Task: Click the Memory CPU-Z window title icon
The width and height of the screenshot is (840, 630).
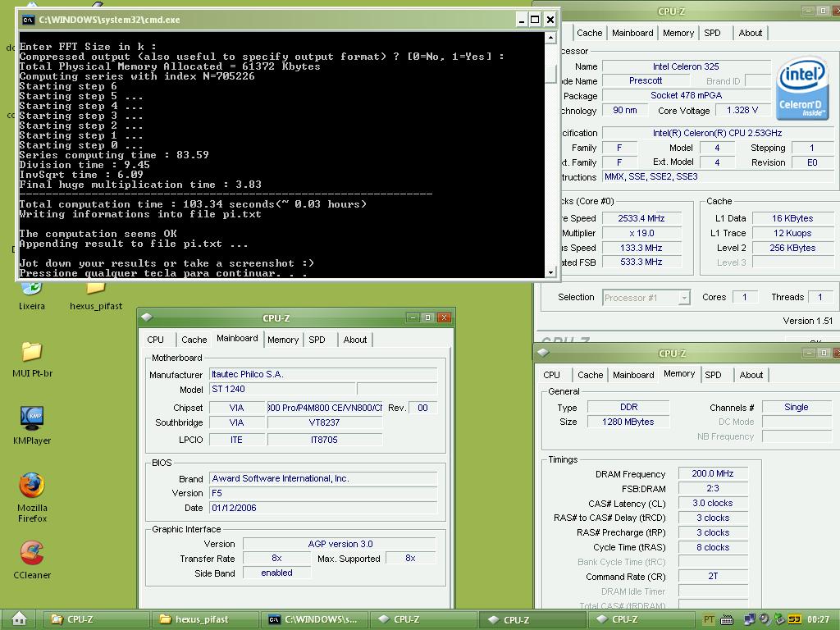Action: [543, 353]
